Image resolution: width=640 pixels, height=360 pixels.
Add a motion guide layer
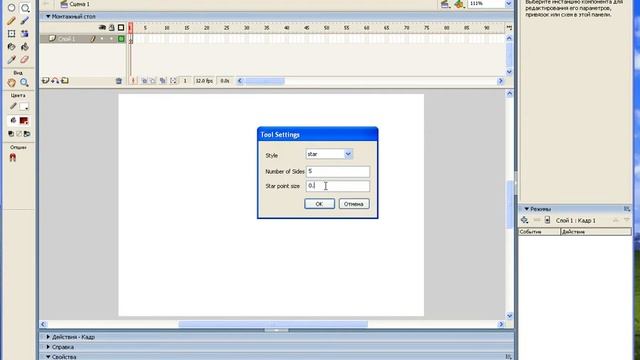point(55,81)
